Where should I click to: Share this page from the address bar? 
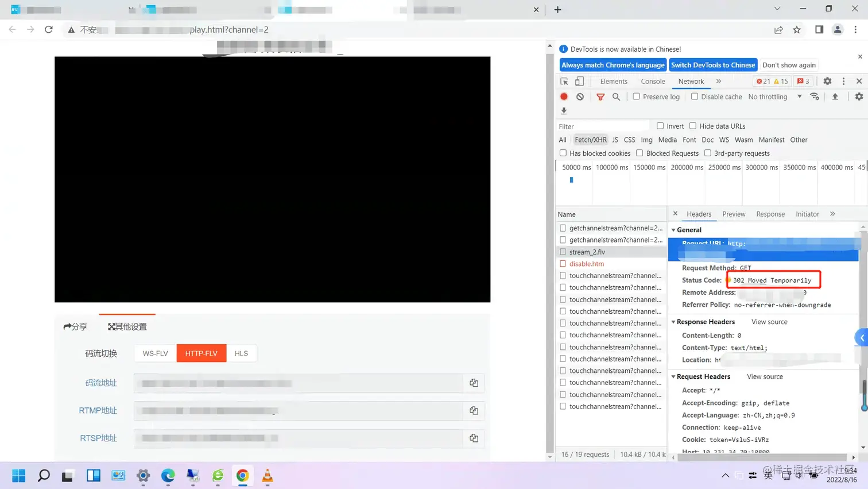pyautogui.click(x=778, y=30)
